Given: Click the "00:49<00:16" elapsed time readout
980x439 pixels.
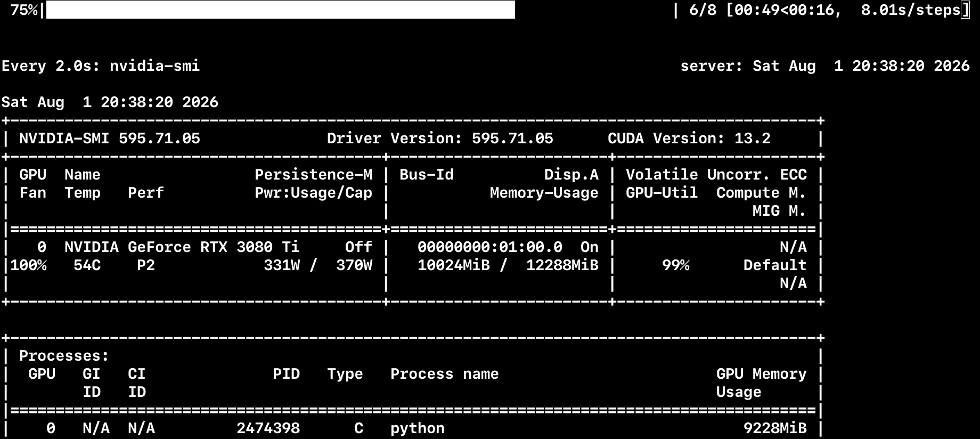Looking at the screenshot, I should (x=785, y=10).
